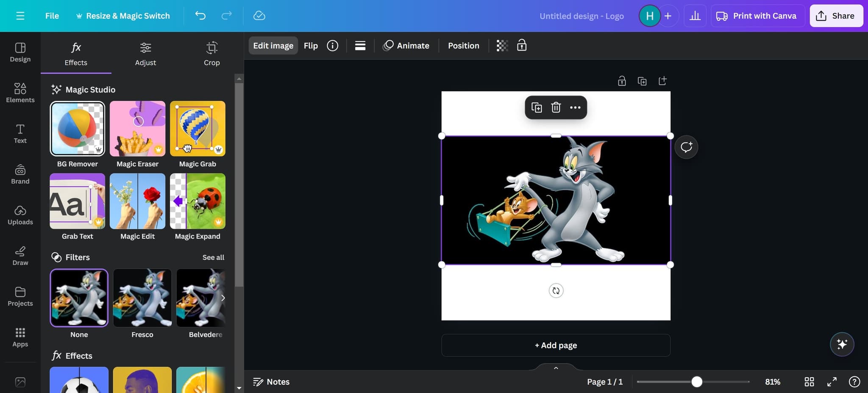This screenshot has width=868, height=393.
Task: Toggle the lock on the selected image
Action: coord(521,45)
